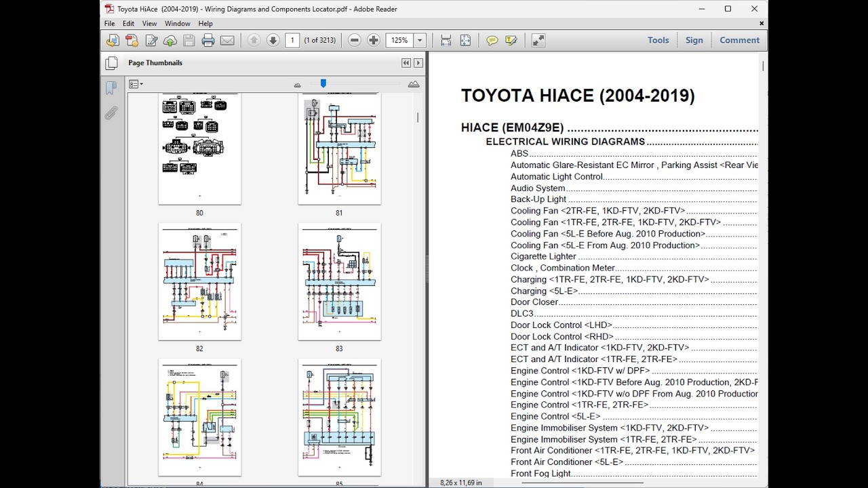This screenshot has height=488, width=868.
Task: Click the pencil-on-page Fill and Sign icon
Action: (x=151, y=41)
